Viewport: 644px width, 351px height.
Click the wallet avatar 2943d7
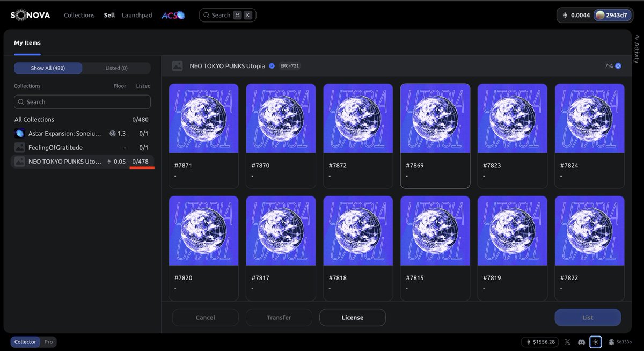(601, 15)
